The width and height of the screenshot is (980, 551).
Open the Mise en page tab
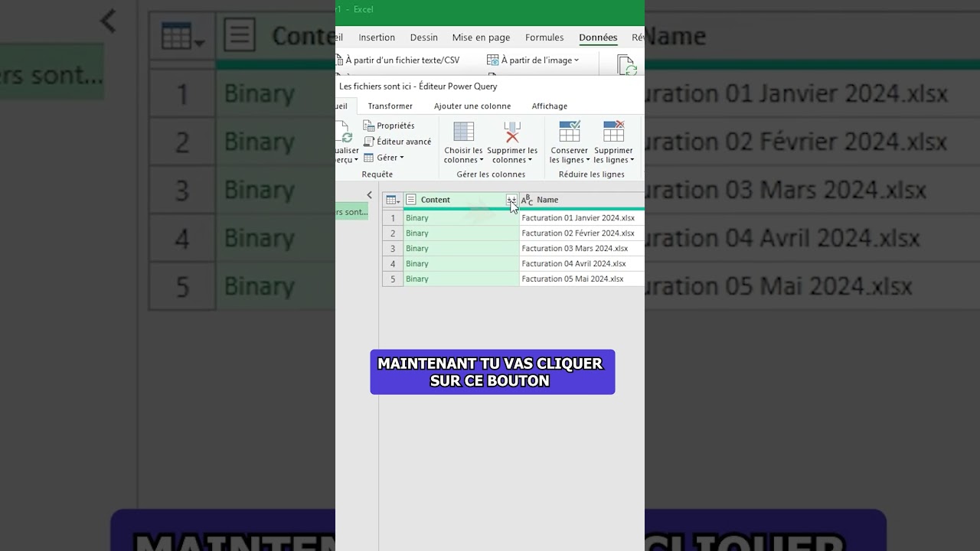tap(481, 37)
